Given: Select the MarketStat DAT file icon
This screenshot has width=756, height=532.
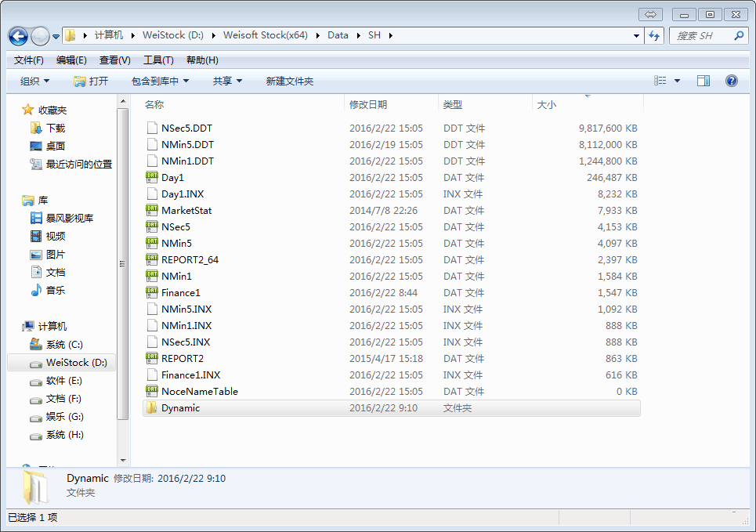Looking at the screenshot, I should click(x=152, y=210).
